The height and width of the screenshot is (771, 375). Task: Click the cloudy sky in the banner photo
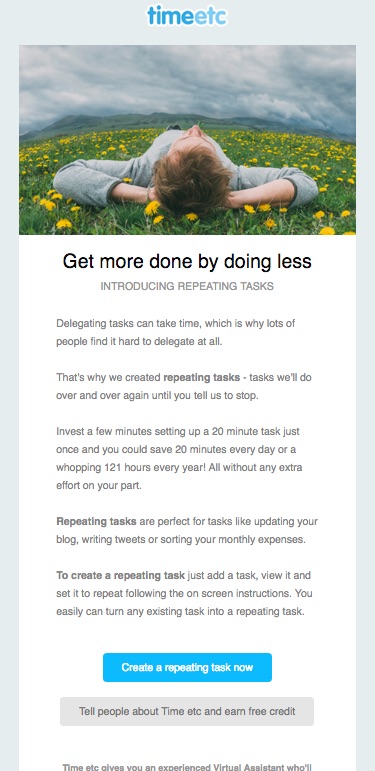click(x=187, y=81)
